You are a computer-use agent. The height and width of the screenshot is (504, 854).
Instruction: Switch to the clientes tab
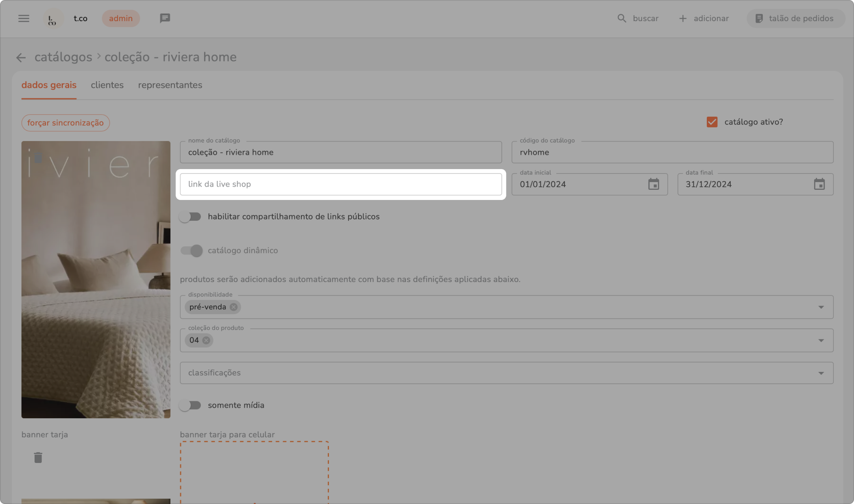pos(107,85)
